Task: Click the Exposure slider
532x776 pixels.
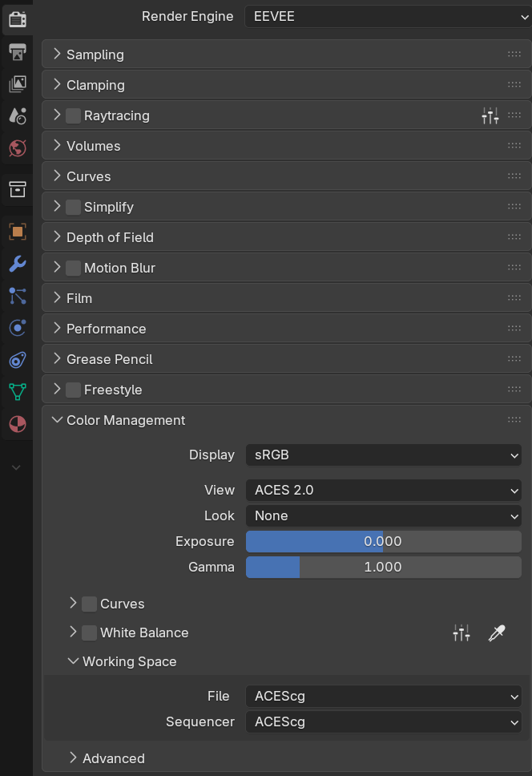Action: coord(383,541)
